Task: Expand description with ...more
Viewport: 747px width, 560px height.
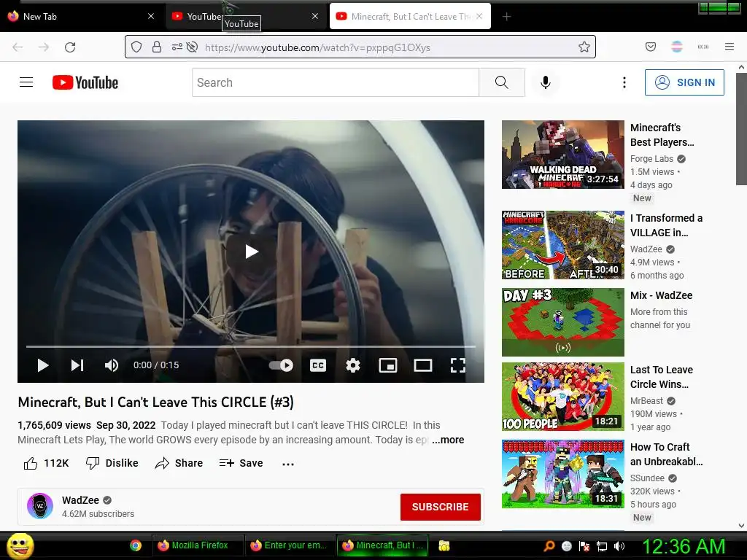Action: pos(448,440)
